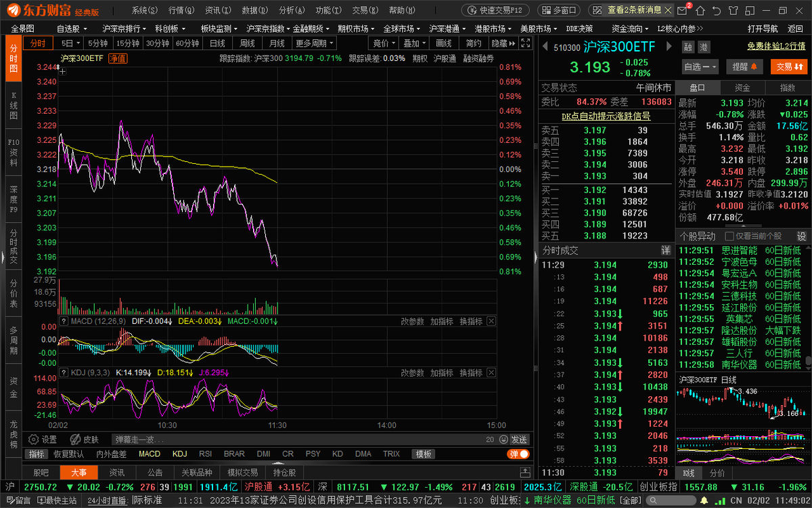Expand 5日 period dropdown
Screen dimensions: 812x508
(70, 43)
